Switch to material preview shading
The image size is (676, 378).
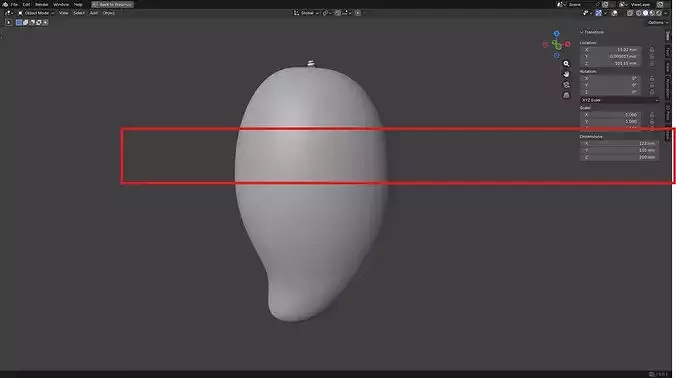pos(652,13)
